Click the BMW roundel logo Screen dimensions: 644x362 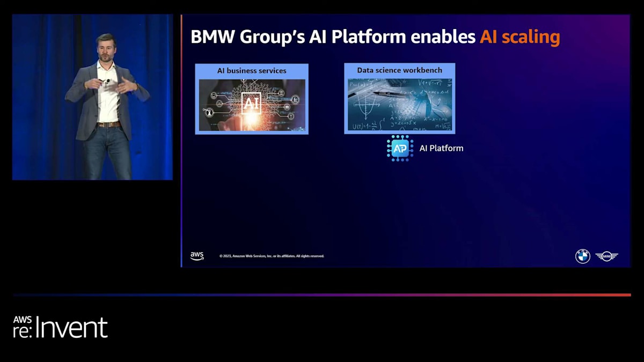(582, 256)
